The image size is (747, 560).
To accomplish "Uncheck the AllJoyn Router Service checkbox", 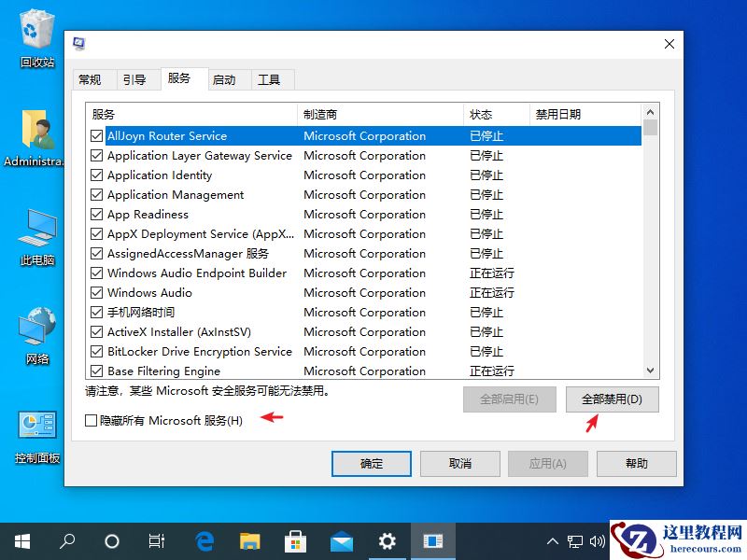I will [96, 135].
